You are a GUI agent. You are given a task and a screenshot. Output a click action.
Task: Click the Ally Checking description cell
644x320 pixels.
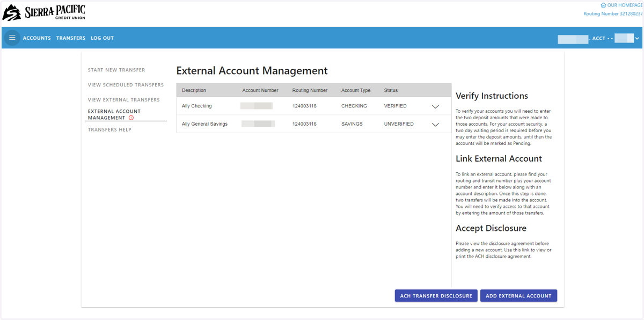pyautogui.click(x=197, y=106)
